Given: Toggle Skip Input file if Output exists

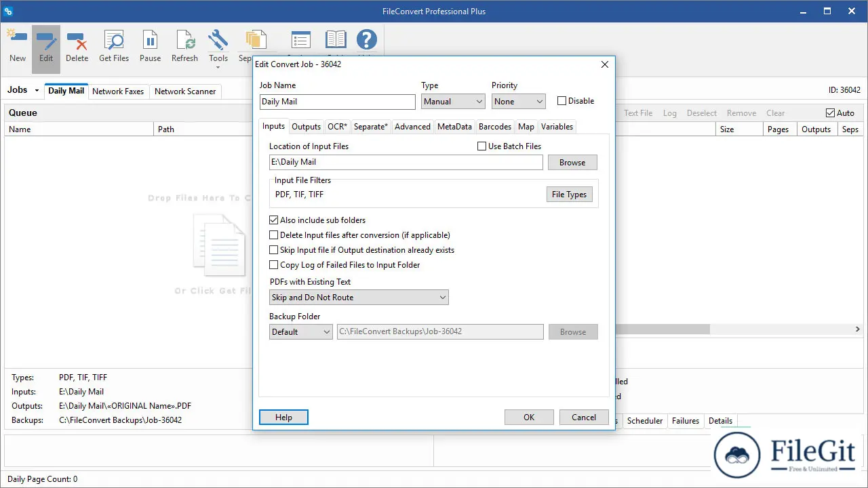Looking at the screenshot, I should click(x=274, y=250).
